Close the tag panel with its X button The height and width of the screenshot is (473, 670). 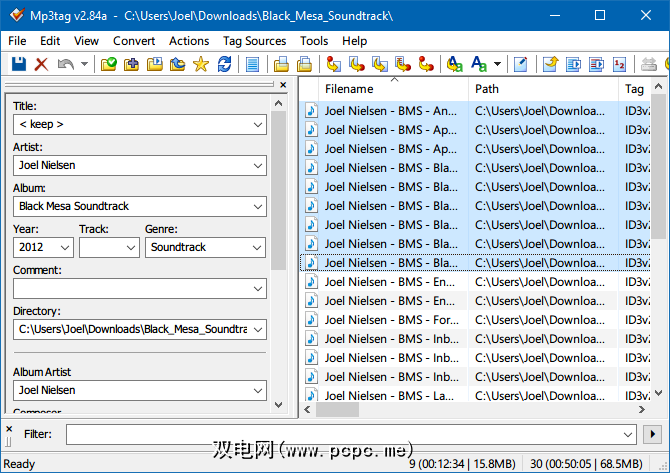coord(283,85)
